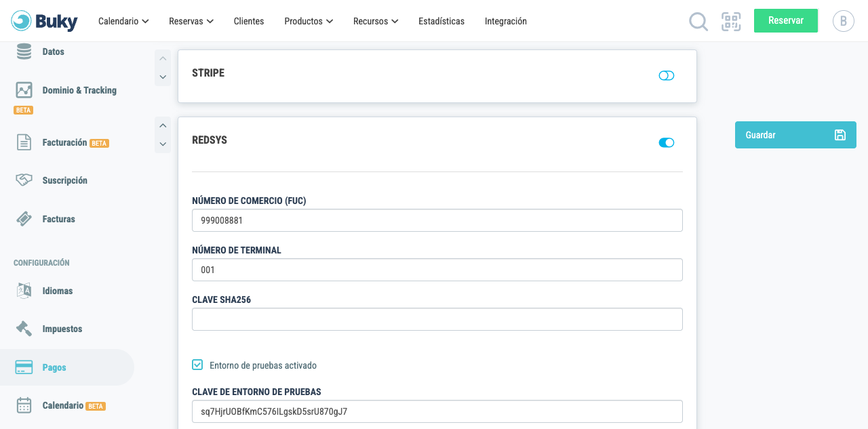Go to Clientes in top menu

249,21
